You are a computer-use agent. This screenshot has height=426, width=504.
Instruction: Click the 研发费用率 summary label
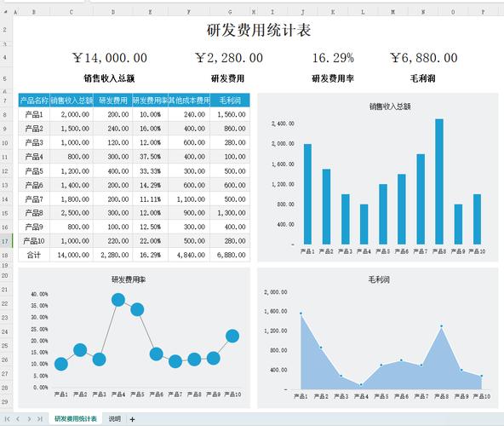pyautogui.click(x=333, y=78)
